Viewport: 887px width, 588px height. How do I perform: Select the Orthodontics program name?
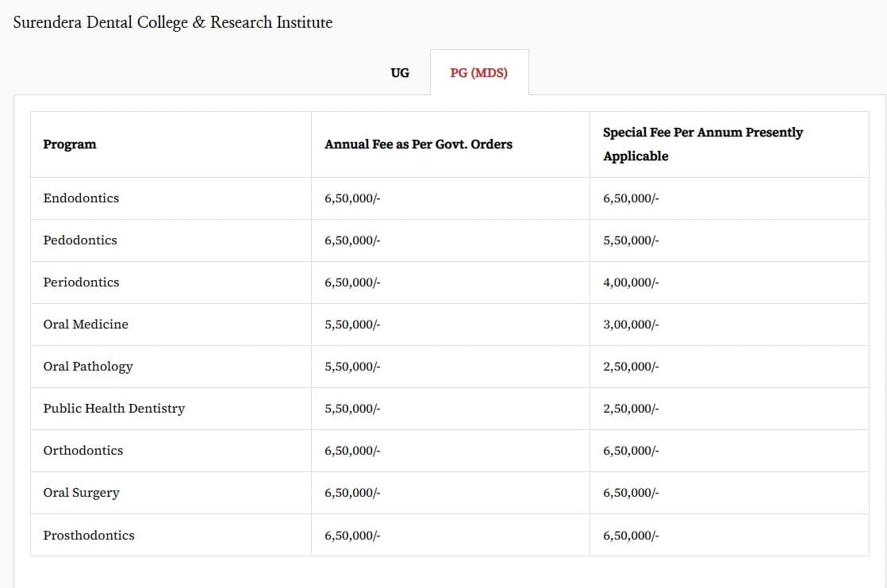(x=83, y=451)
